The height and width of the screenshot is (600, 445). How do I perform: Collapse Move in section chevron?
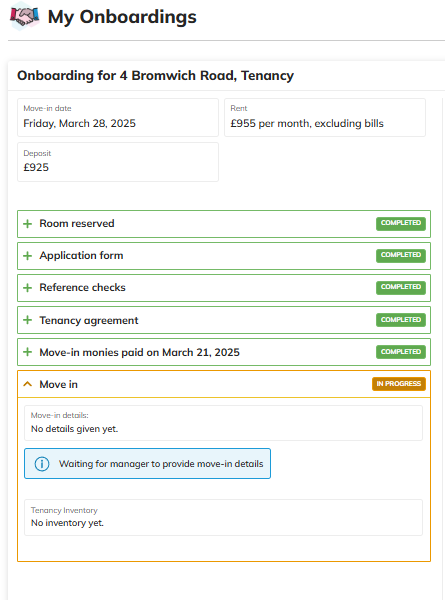point(28,384)
